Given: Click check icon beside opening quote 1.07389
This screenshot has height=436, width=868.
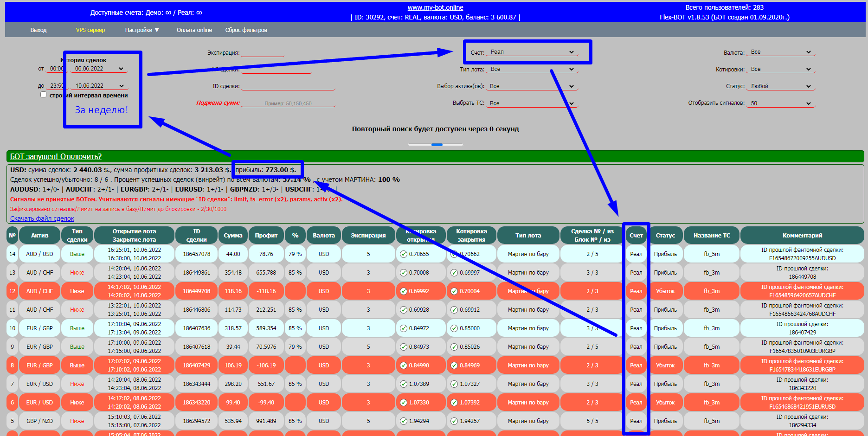Looking at the screenshot, I should pos(404,384).
